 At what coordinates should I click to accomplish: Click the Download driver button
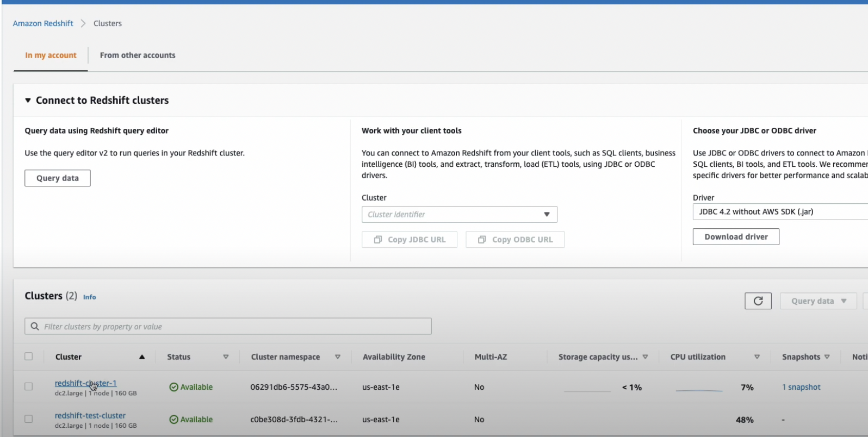736,237
